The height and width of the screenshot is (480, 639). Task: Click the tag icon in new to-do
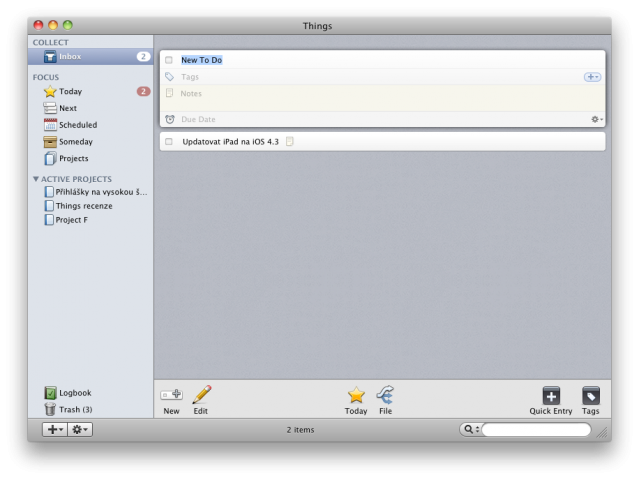pyautogui.click(x=170, y=77)
